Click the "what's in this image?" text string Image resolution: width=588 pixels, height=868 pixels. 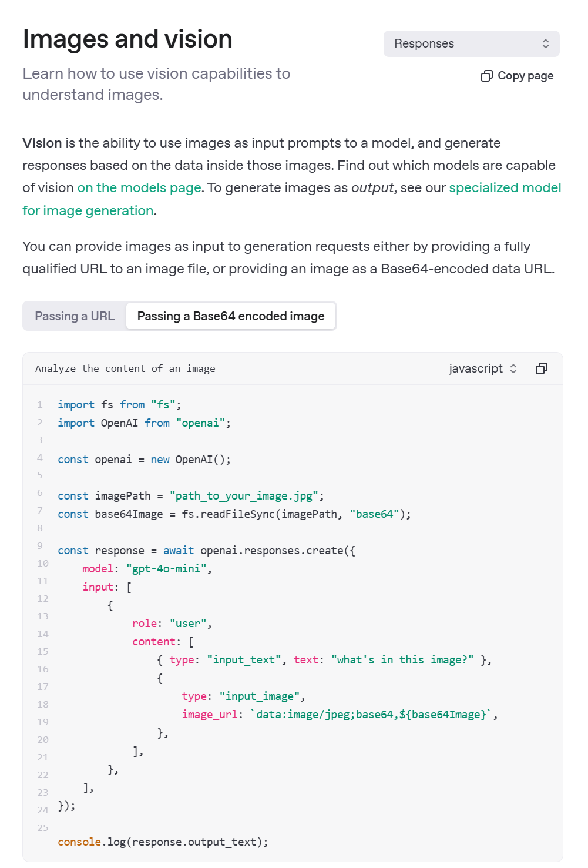(402, 660)
